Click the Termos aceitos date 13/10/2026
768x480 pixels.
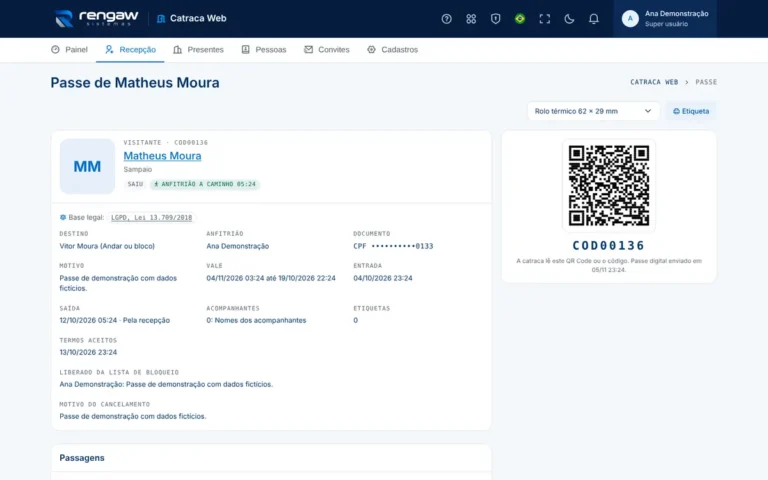pos(88,352)
